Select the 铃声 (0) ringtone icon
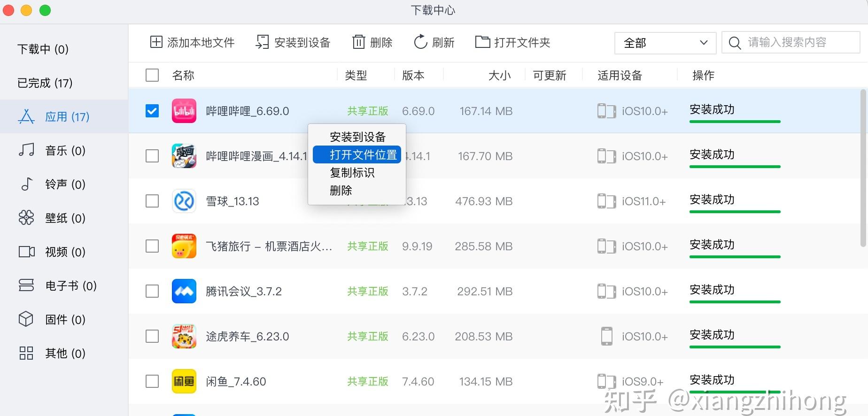868x416 pixels. pyautogui.click(x=27, y=184)
